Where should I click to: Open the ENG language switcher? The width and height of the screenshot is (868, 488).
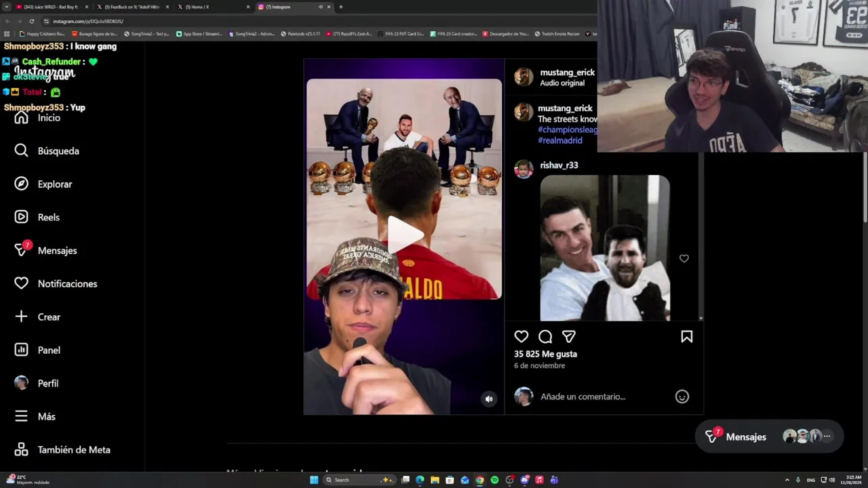coord(810,480)
